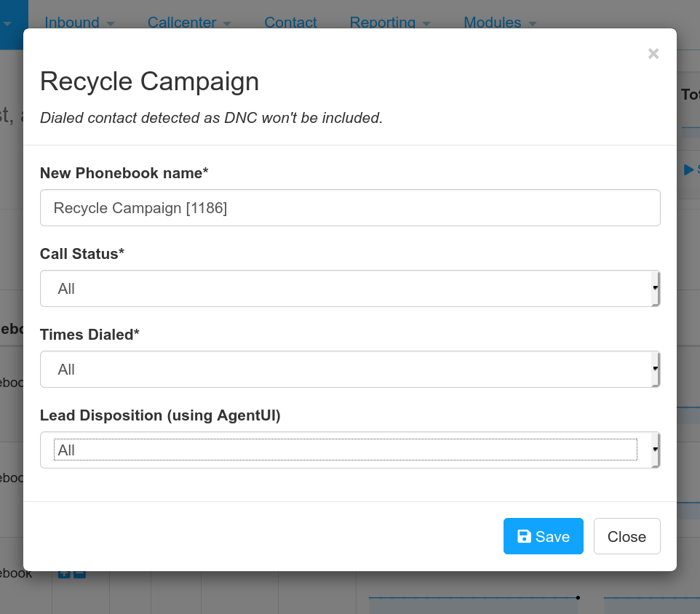Click the 'New Phonebook name*' label
This screenshot has height=614, width=700.
coord(124,173)
